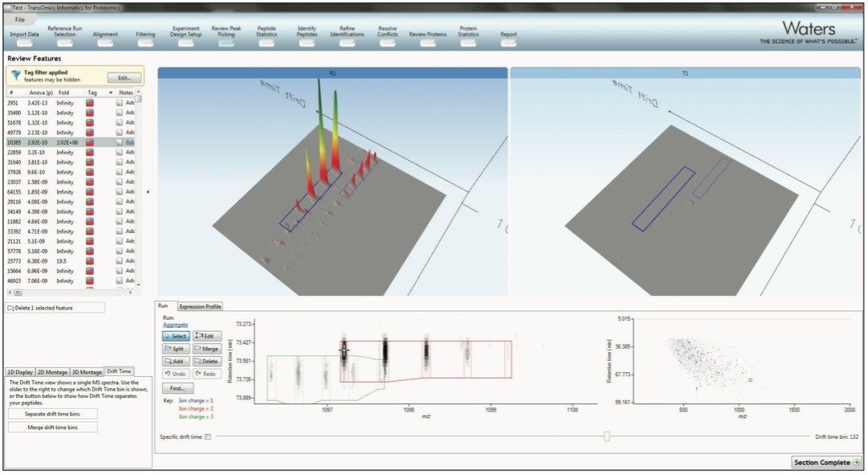Toggle the Specific drift time checkbox

(208, 436)
